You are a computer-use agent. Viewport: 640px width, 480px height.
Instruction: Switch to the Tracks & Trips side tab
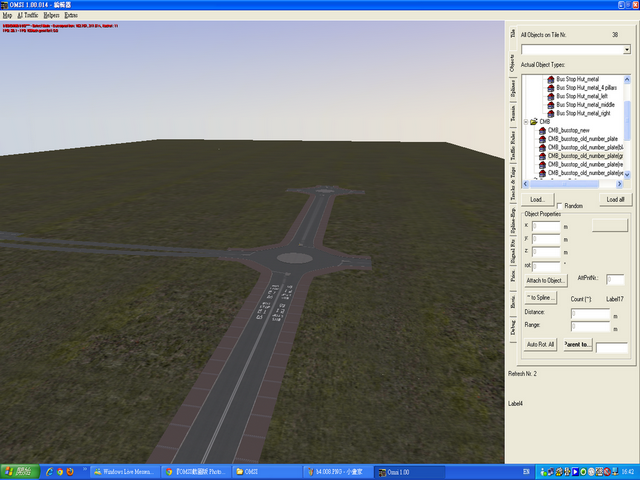513,183
